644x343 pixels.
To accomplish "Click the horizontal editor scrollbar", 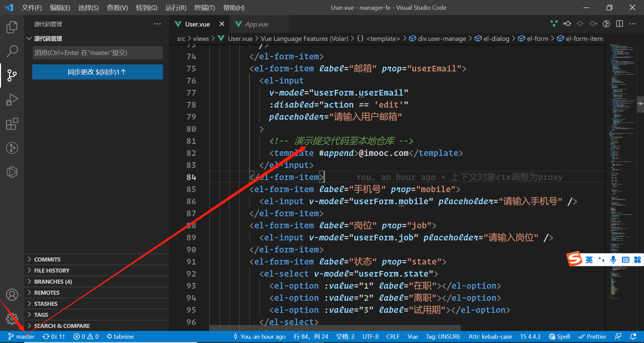I will click(335, 328).
